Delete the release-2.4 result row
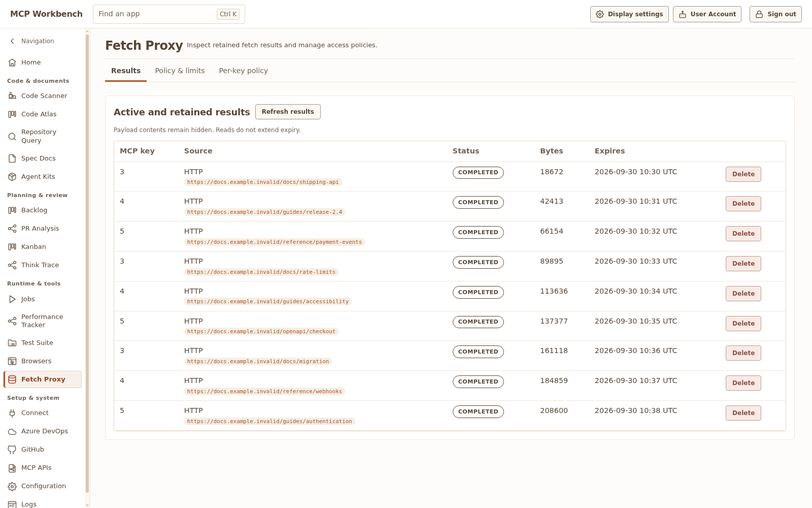This screenshot has width=812, height=508. pos(743,204)
